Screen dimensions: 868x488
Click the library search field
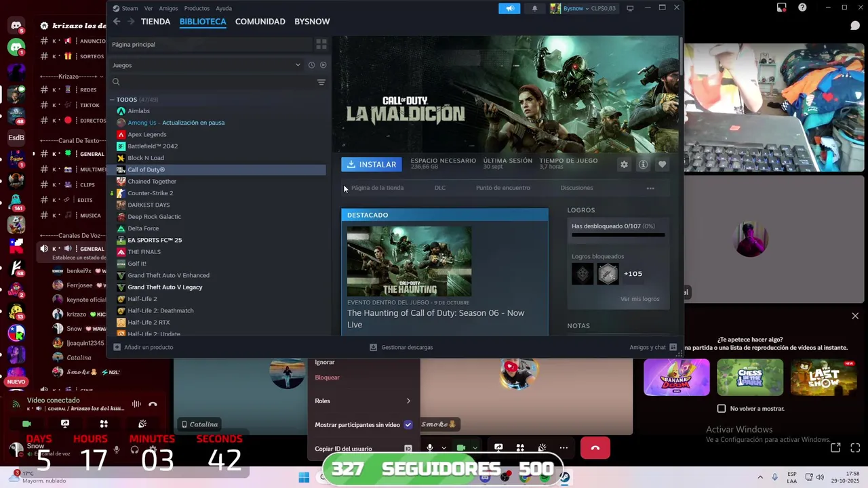pos(212,82)
